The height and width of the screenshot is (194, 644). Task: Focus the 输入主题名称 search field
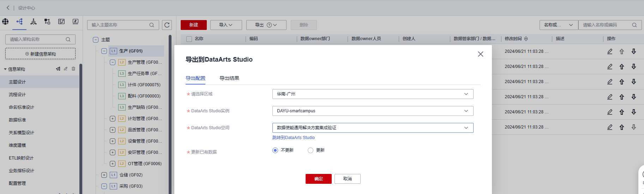click(x=123, y=25)
